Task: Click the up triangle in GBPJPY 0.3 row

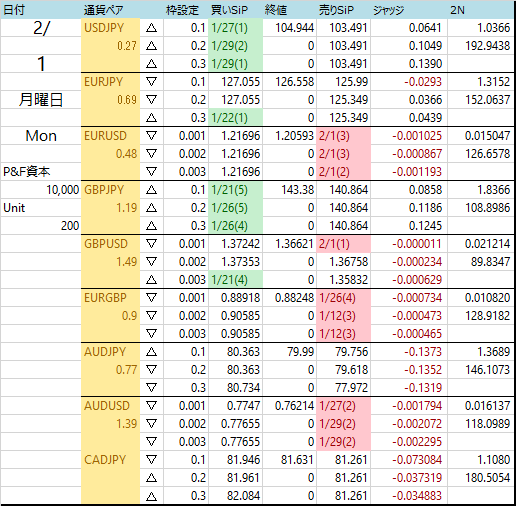Action: [x=152, y=226]
